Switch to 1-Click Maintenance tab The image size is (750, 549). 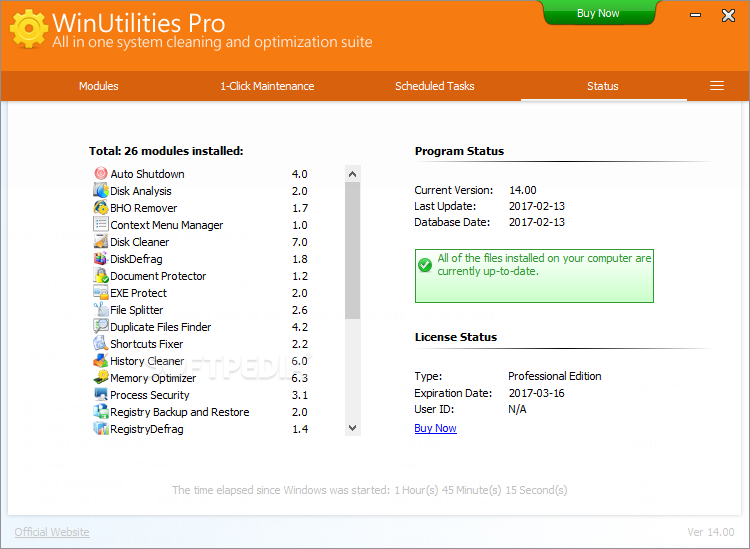(267, 86)
